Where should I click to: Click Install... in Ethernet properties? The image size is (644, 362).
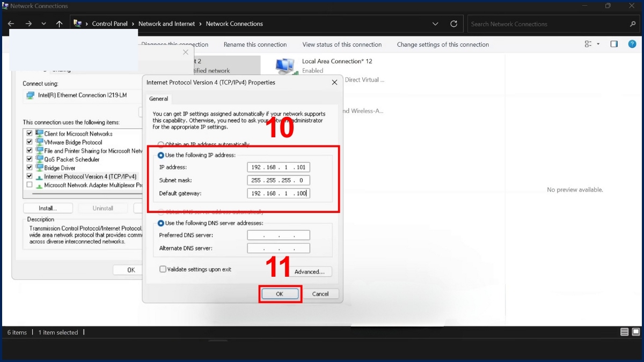pyautogui.click(x=48, y=208)
